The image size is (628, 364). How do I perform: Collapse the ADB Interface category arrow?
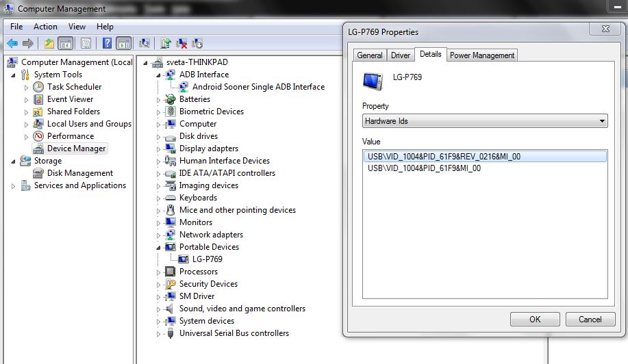pyautogui.click(x=158, y=75)
